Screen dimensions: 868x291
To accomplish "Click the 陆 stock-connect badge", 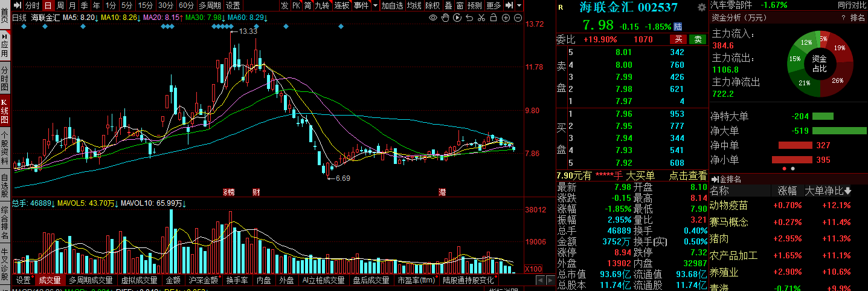I will 678,27.
